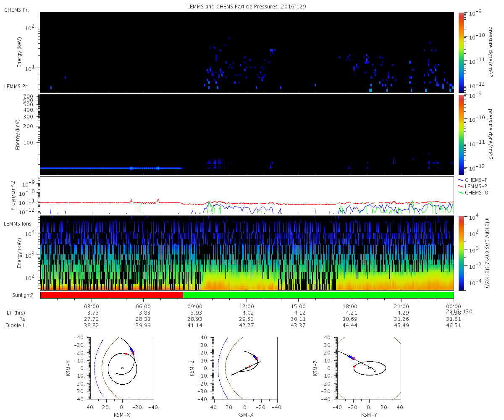Click the 18:00 time axis label
This screenshot has width=504, height=420.
click(x=350, y=307)
